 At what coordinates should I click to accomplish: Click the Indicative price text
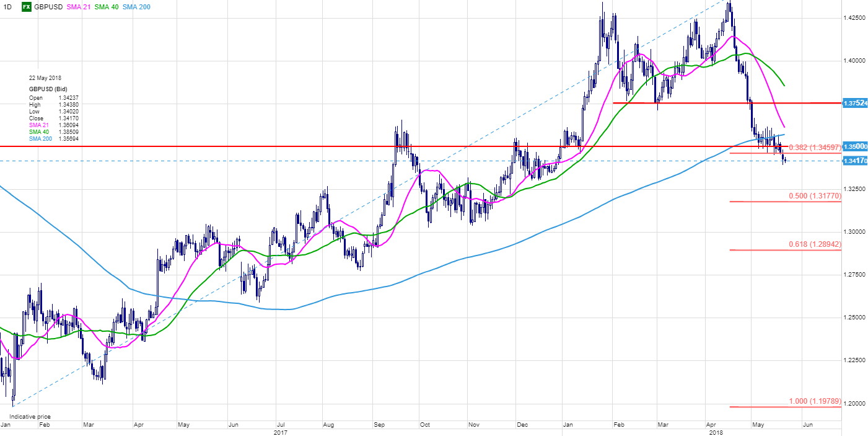tap(30, 416)
